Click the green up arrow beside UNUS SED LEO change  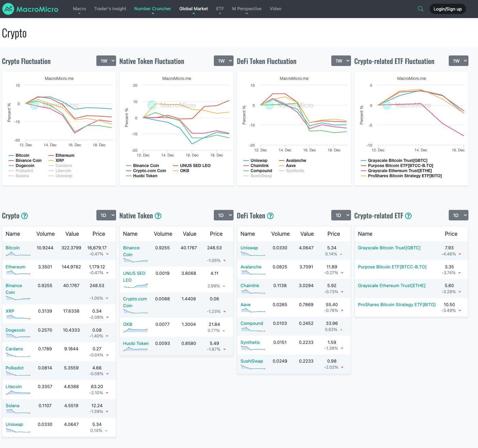(x=224, y=286)
